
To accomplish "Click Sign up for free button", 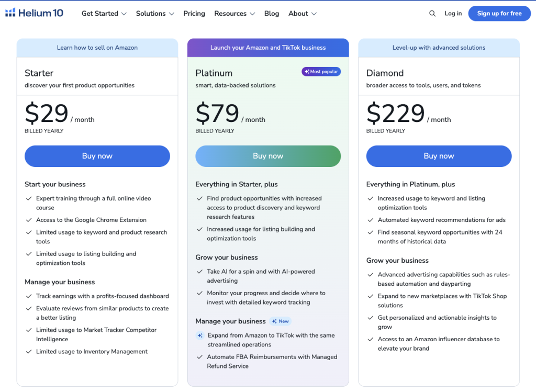I will point(499,14).
